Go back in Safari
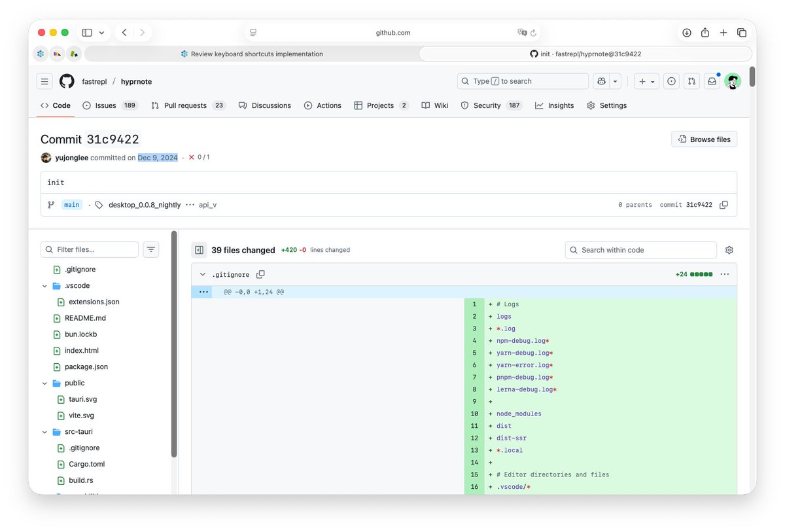Viewport: 785px width, 532px height. (x=124, y=33)
